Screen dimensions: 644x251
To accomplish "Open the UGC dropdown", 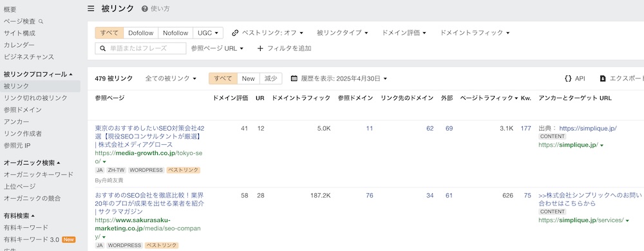I will [208, 33].
